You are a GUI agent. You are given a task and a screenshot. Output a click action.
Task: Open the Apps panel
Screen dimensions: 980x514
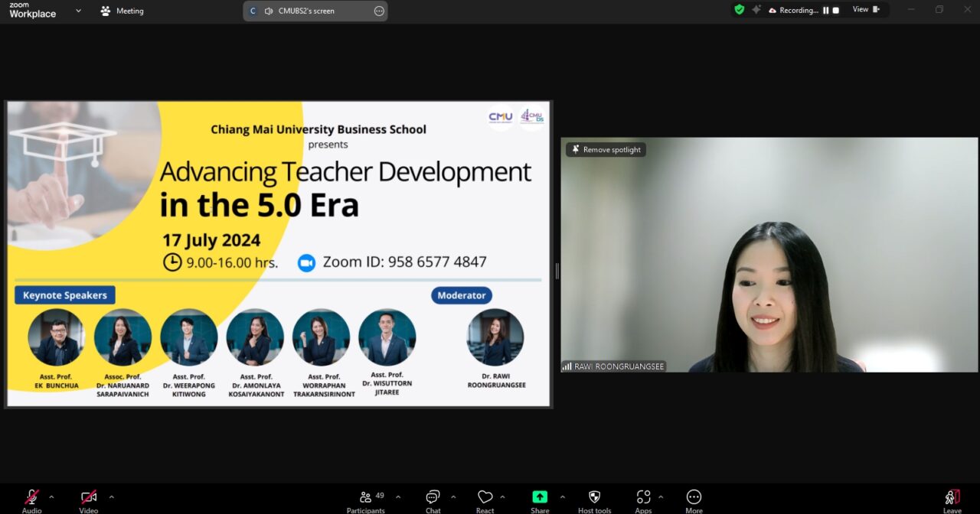pyautogui.click(x=643, y=499)
